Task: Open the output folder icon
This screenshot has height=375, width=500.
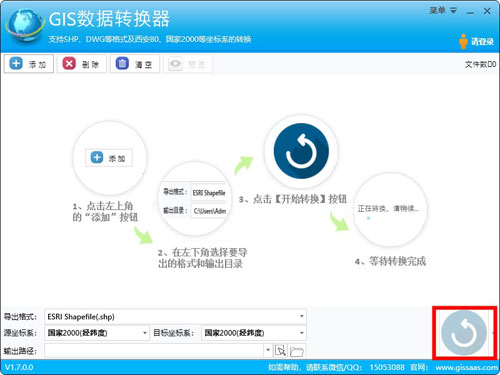Action: coord(296,351)
